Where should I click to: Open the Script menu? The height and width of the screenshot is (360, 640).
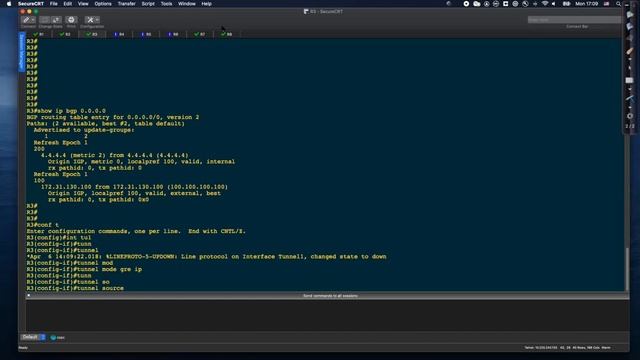point(148,4)
